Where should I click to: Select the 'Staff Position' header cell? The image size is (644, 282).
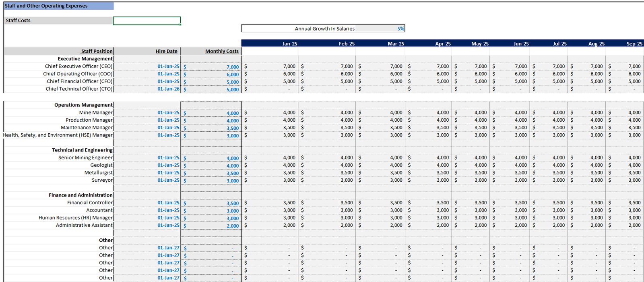click(x=59, y=51)
